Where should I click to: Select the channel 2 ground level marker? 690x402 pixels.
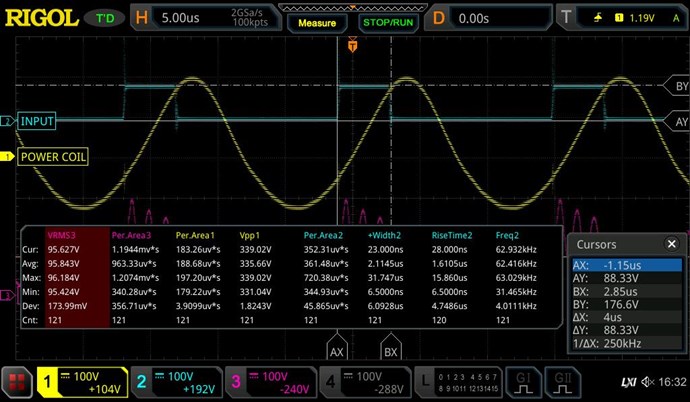[7, 121]
